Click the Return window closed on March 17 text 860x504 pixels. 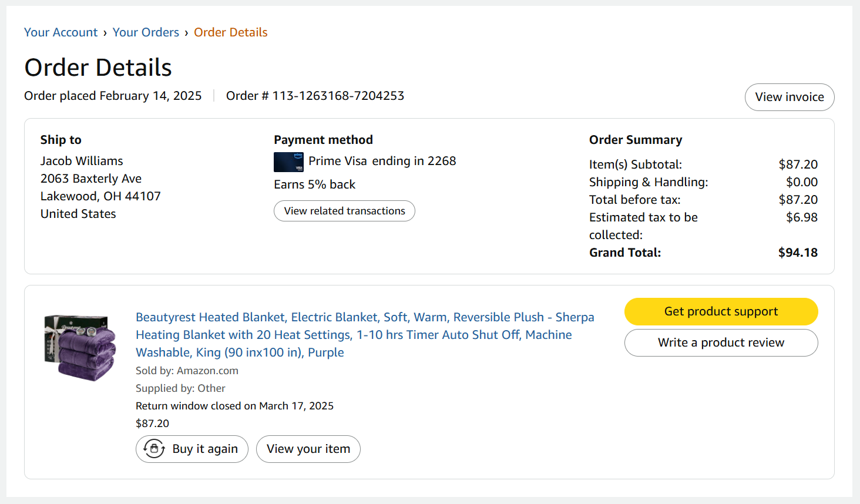point(234,406)
